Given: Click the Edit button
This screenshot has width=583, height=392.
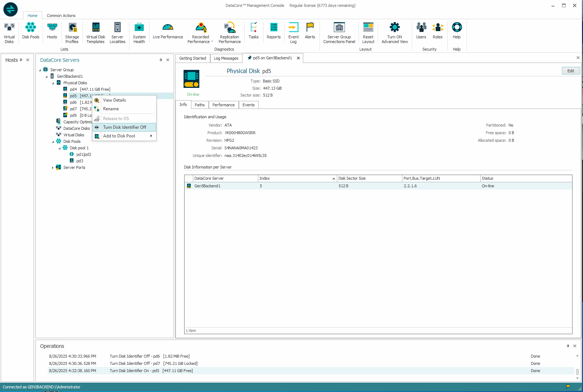Looking at the screenshot, I should pyautogui.click(x=570, y=71).
